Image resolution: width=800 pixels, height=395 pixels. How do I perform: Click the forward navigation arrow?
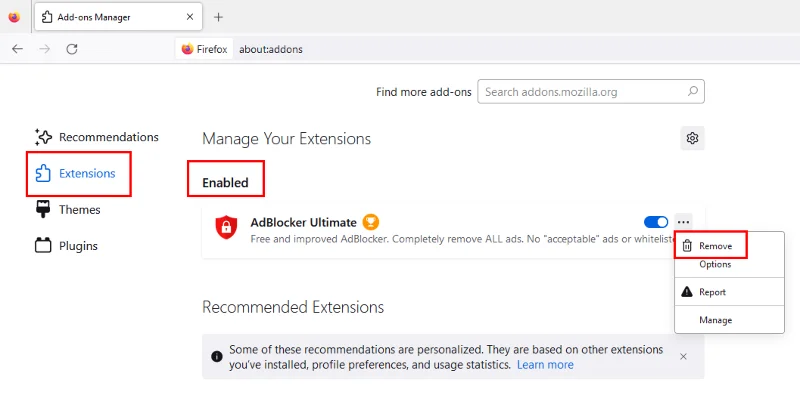pyautogui.click(x=45, y=49)
